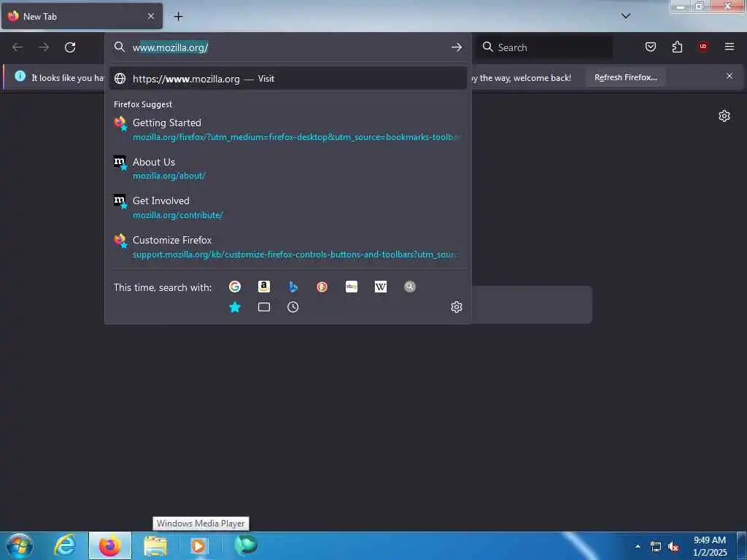Click the "This time, search with:" label
The width and height of the screenshot is (747, 560).
(163, 287)
